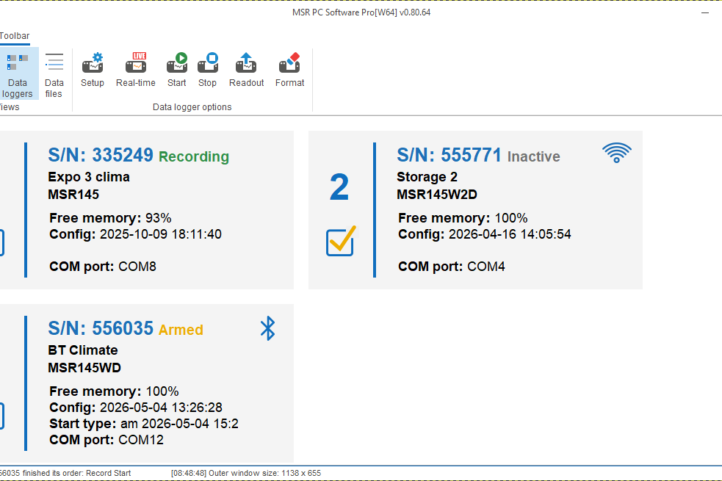Minimize the MSR PC Software window

point(705,13)
